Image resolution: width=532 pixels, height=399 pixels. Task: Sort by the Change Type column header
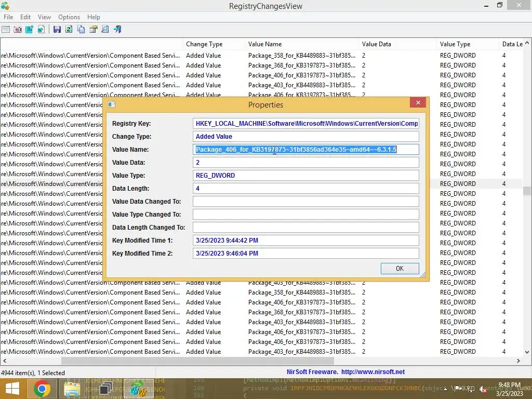(x=214, y=44)
